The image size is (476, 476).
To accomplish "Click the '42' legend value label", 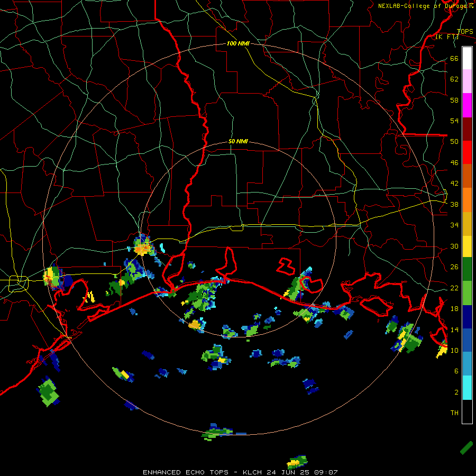I will (x=454, y=184).
